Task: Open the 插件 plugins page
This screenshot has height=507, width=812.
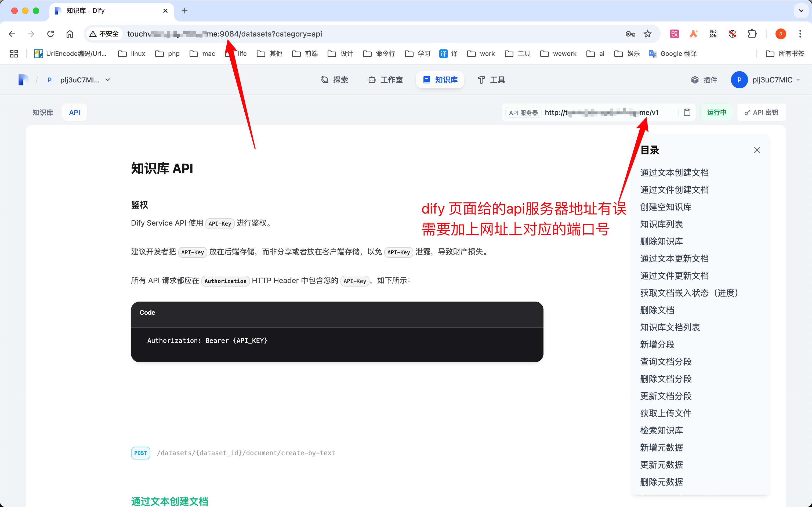Action: pos(704,80)
